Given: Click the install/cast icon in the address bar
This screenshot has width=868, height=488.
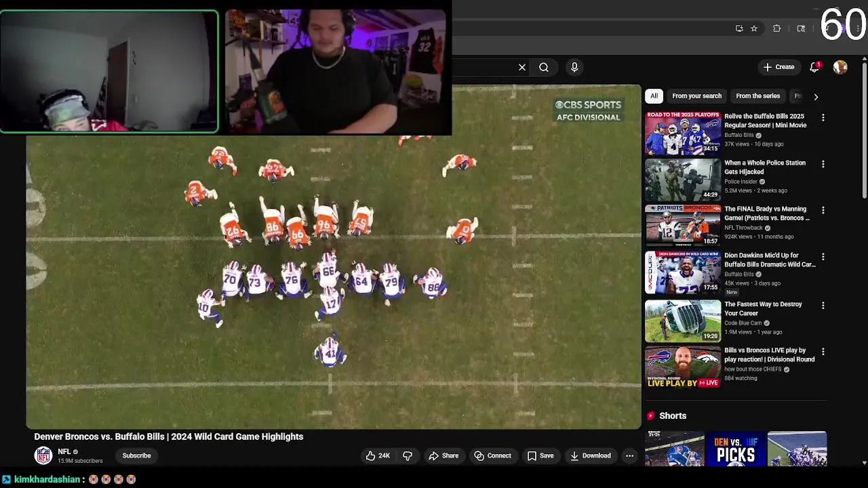Looking at the screenshot, I should [x=739, y=28].
